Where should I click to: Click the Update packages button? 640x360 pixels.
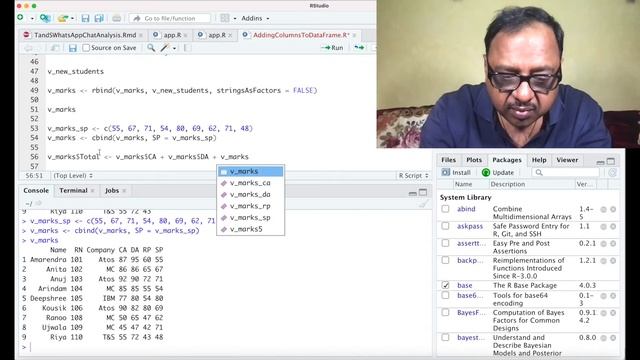[x=498, y=173]
